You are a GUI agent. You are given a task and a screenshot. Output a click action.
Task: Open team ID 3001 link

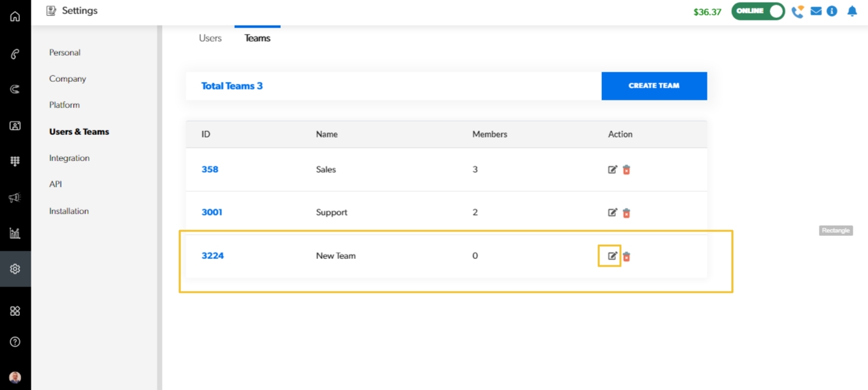[x=212, y=212]
